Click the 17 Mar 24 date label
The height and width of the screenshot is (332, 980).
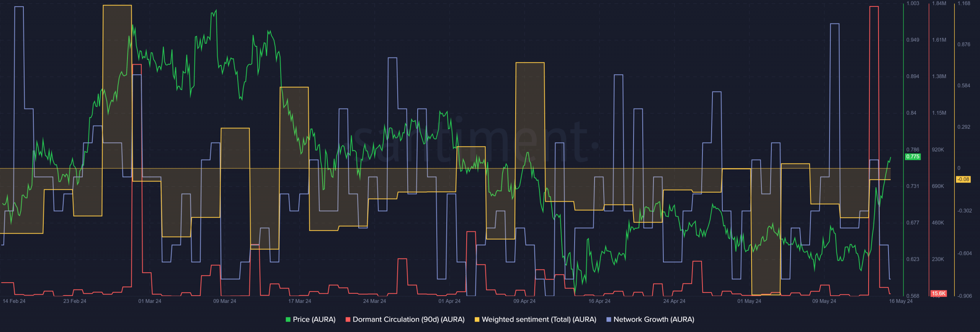[300, 301]
